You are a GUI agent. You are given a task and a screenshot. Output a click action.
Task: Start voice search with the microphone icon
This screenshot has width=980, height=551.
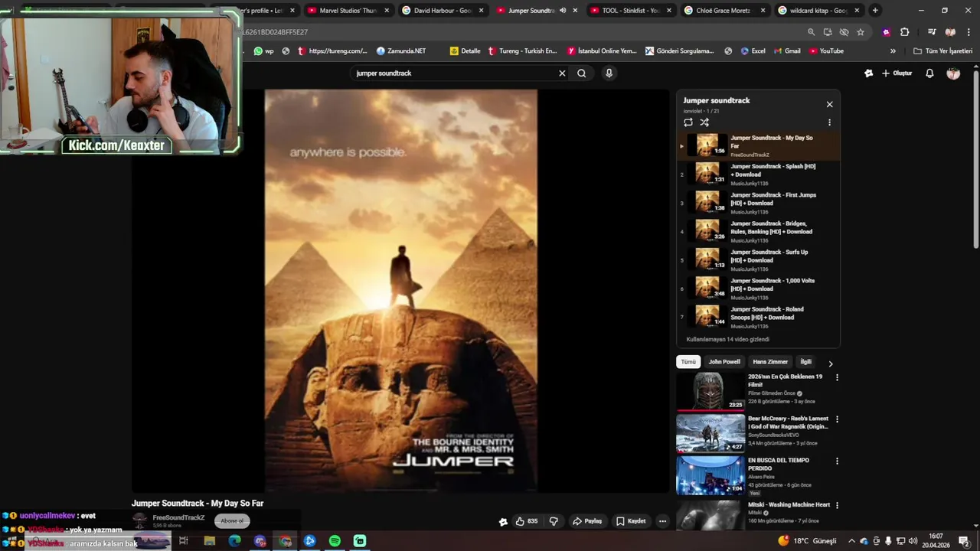pos(609,73)
